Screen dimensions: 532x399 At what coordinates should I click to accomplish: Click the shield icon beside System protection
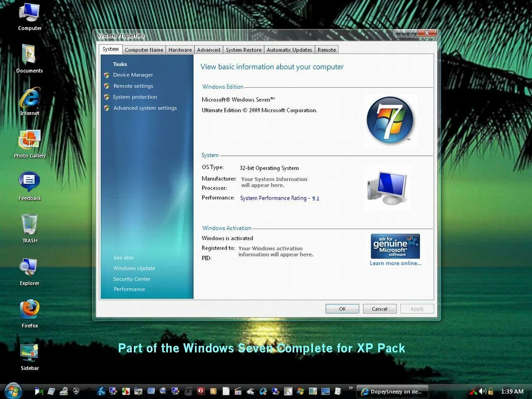pyautogui.click(x=107, y=97)
